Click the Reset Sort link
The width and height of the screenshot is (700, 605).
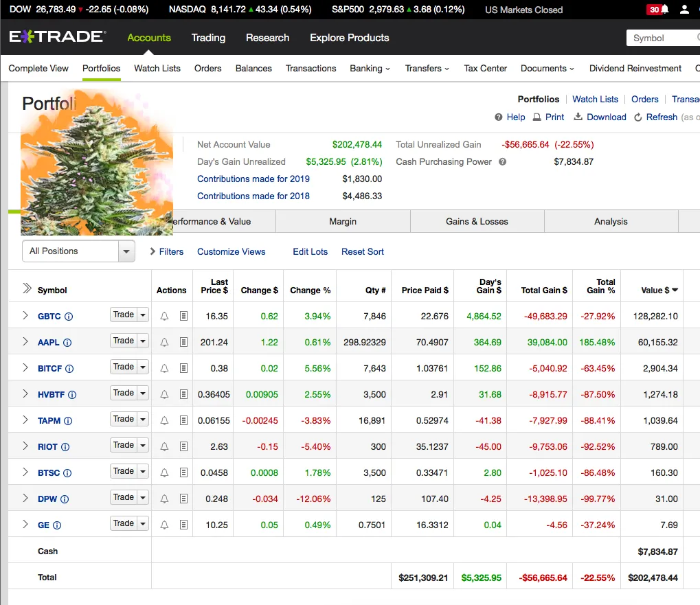click(363, 251)
